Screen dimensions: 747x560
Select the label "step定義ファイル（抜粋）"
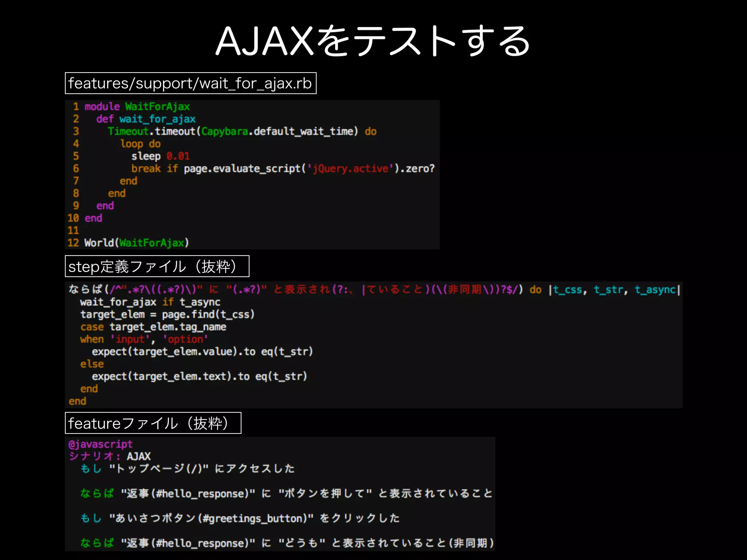click(x=157, y=266)
